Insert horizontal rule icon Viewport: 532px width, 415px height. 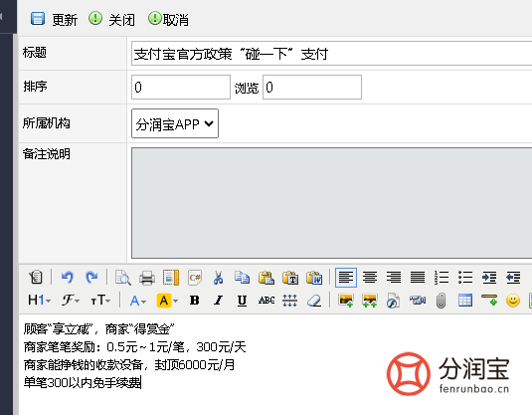(489, 301)
